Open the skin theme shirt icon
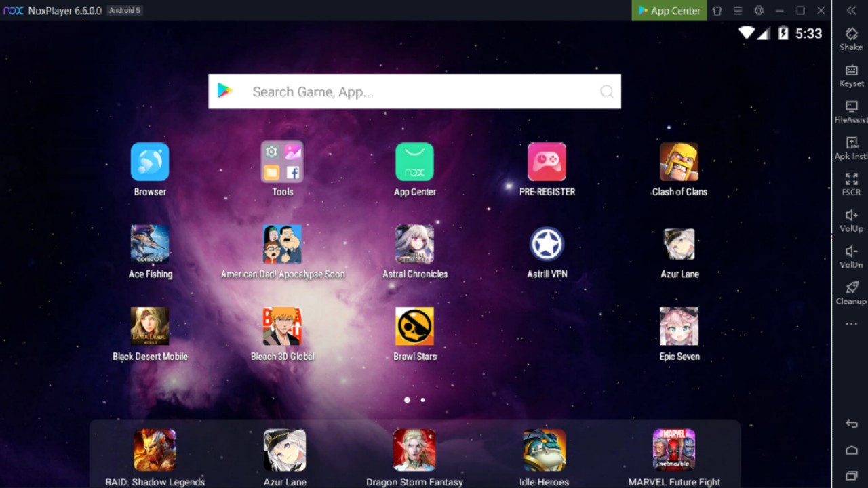Viewport: 868px width, 488px height. (x=717, y=10)
